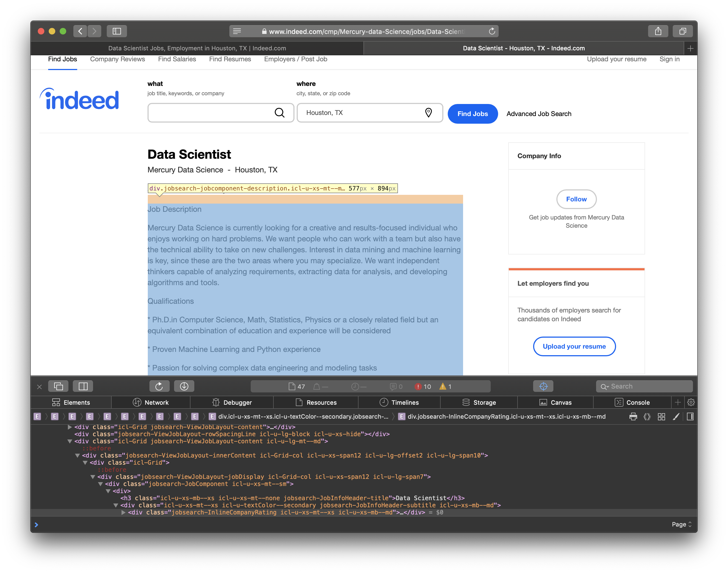728x573 pixels.
Task: Click the paint brush icon in inspector
Action: 676,416
